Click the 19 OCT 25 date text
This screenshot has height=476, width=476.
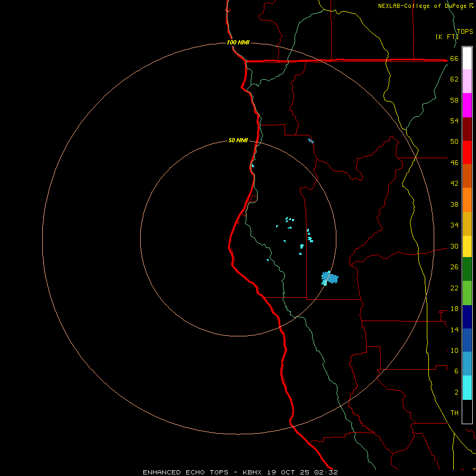pos(288,472)
